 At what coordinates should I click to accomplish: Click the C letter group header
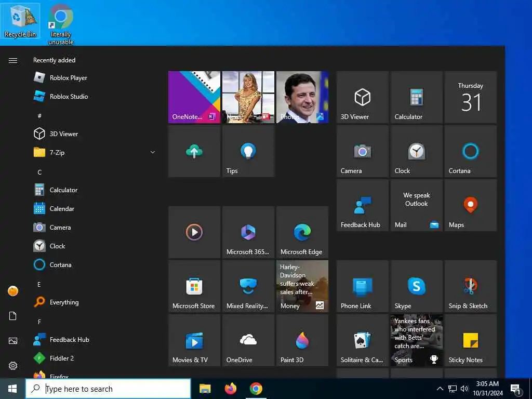[39, 172]
